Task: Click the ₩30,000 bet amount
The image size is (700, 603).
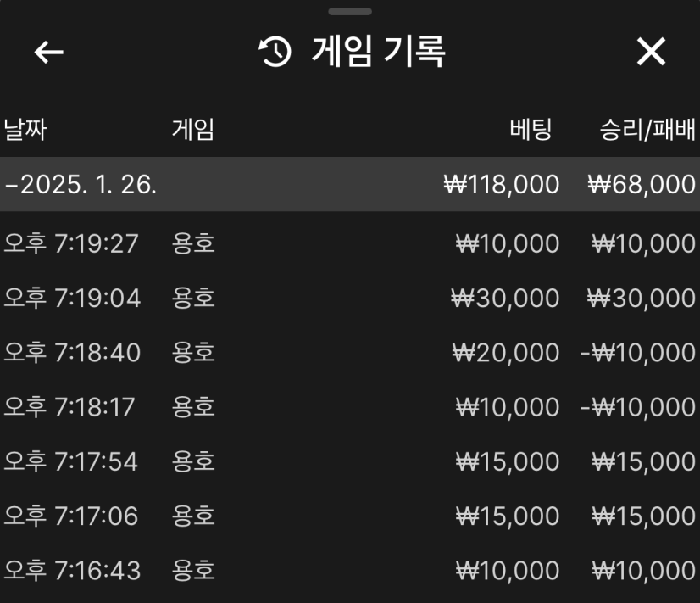Action: (506, 299)
